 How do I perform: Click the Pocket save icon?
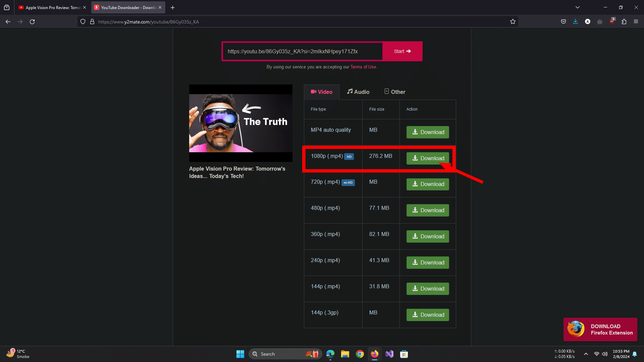click(x=563, y=22)
